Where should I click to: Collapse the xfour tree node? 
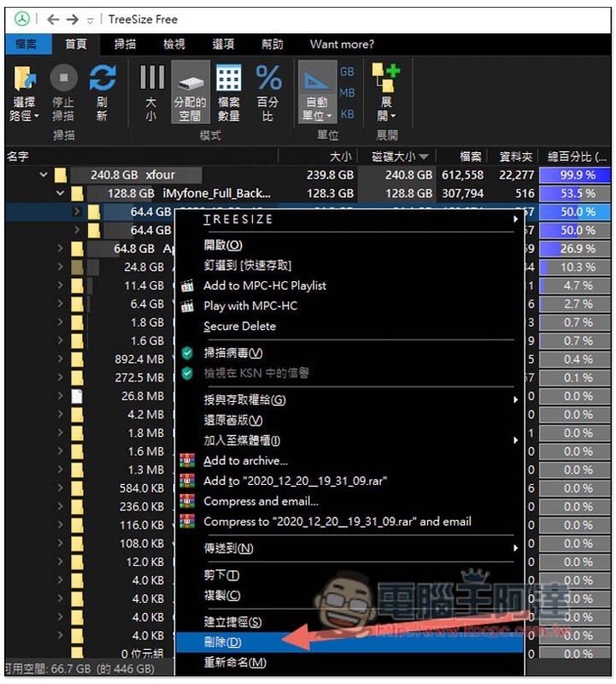(x=44, y=175)
